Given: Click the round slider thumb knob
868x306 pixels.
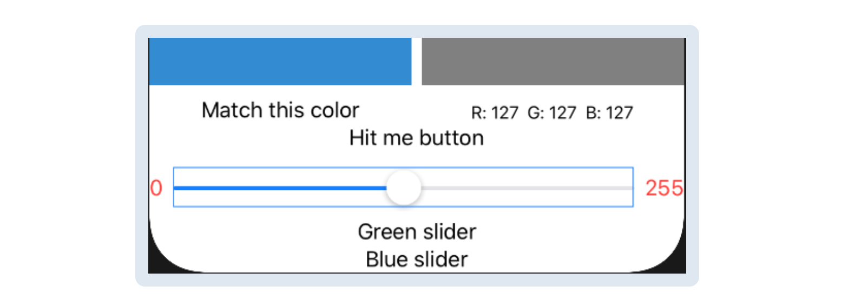Looking at the screenshot, I should (404, 188).
